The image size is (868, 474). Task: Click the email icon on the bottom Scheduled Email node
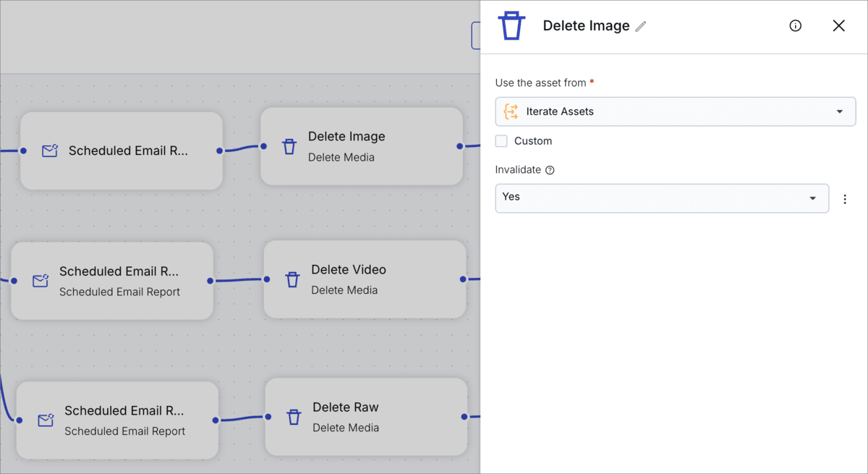(44, 420)
